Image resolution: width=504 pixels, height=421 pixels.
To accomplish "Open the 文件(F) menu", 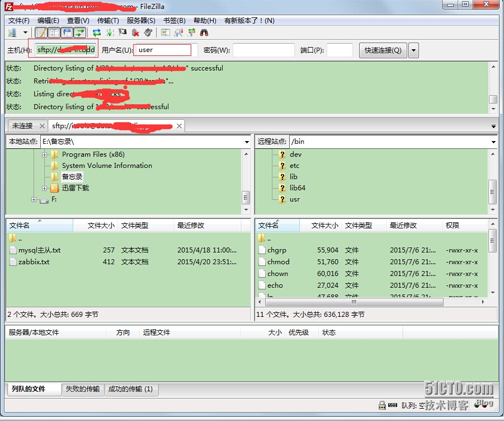I will pyautogui.click(x=19, y=21).
